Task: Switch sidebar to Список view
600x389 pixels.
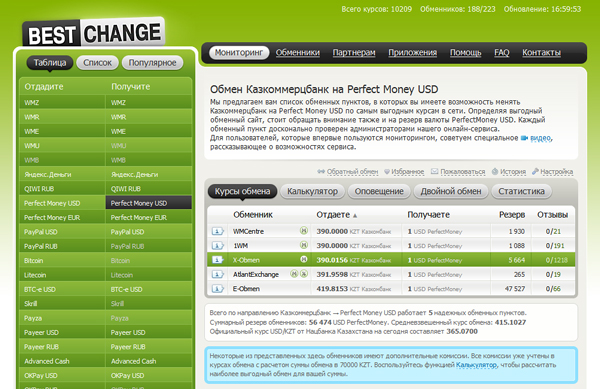Action: coord(98,63)
